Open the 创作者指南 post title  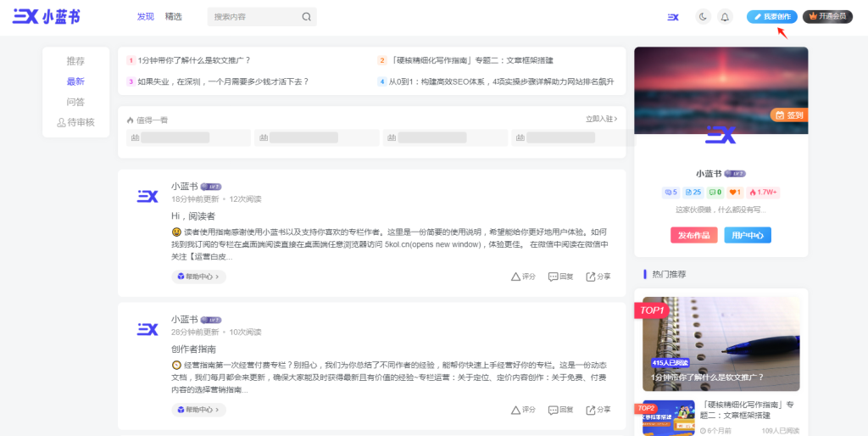pyautogui.click(x=194, y=349)
